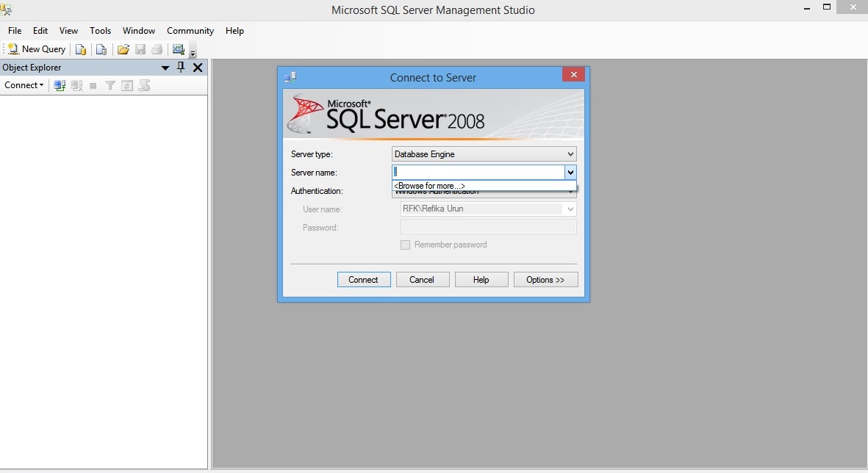Open the Window menu
Screen dimensions: 868x473
[138, 30]
